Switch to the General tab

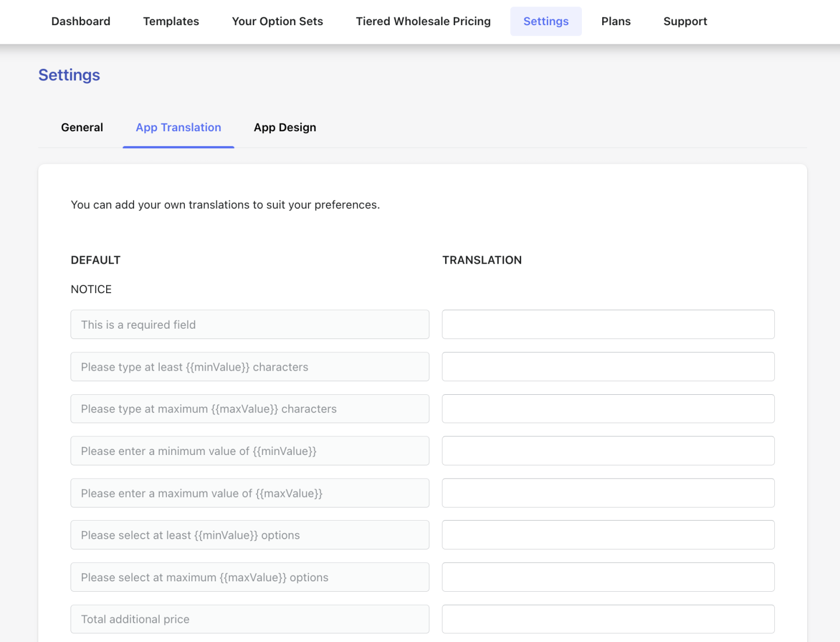(x=82, y=127)
